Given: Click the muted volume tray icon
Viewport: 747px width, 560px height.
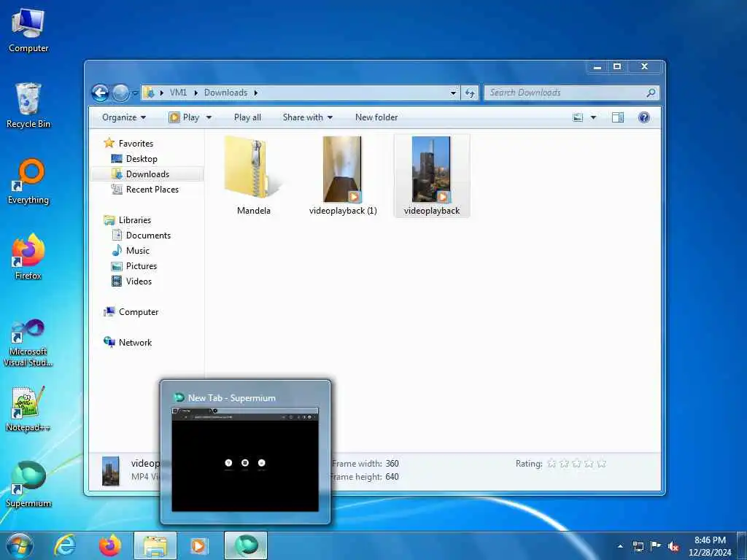Looking at the screenshot, I should pyautogui.click(x=673, y=546).
